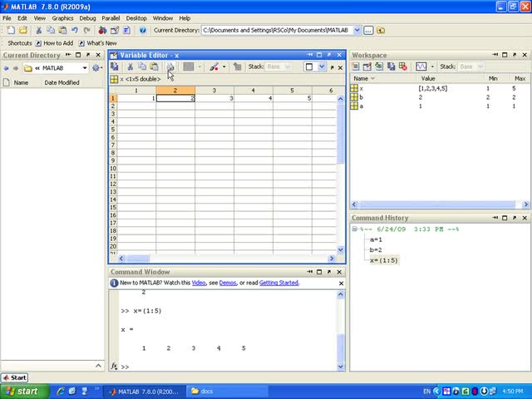Click the gear actions icon in Current Directory panel
This screenshot has width=532, height=399.
tap(96, 68)
